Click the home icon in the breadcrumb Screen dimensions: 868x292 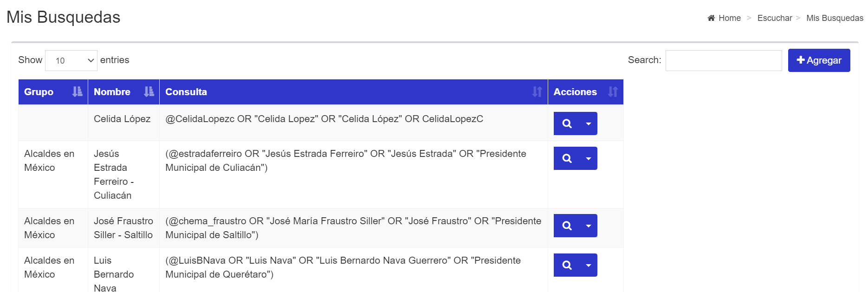point(711,18)
